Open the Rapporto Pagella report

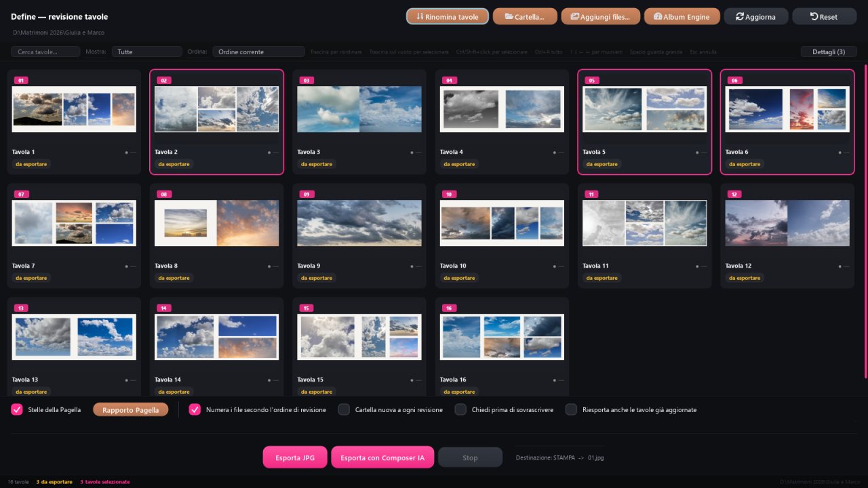(131, 409)
